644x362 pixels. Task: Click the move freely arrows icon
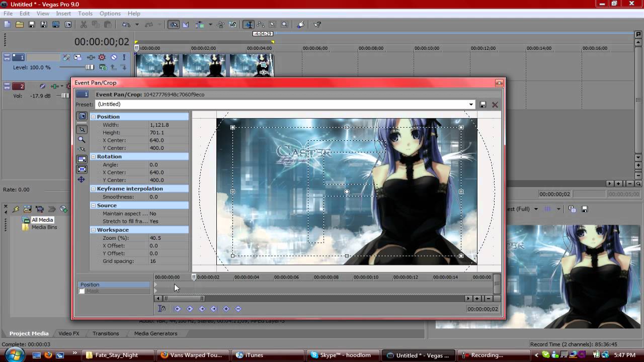82,179
